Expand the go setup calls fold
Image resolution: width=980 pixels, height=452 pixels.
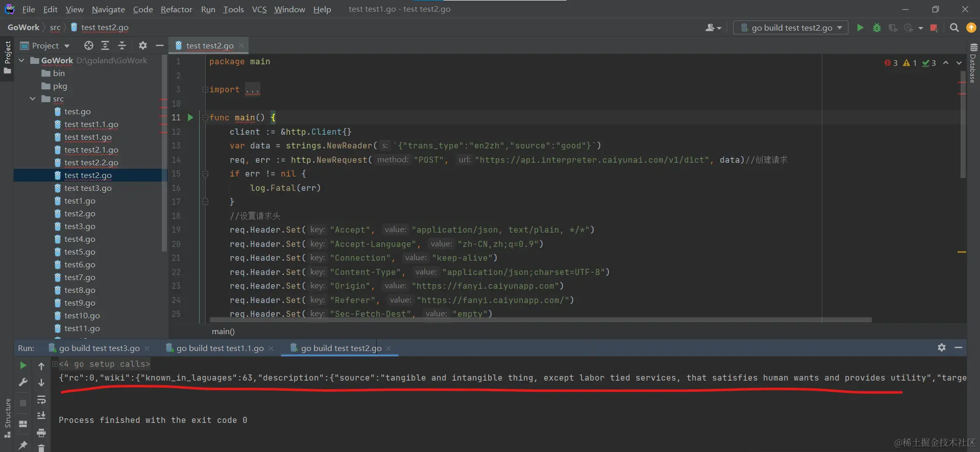(x=55, y=364)
